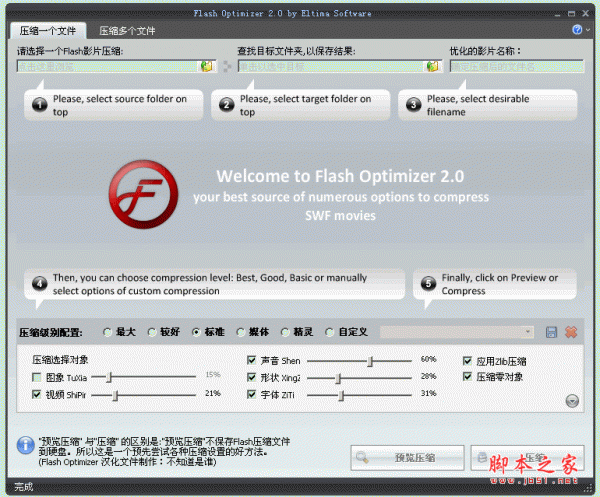600x497 pixels.
Task: Select the 最大 compression level radio
Action: click(107, 332)
